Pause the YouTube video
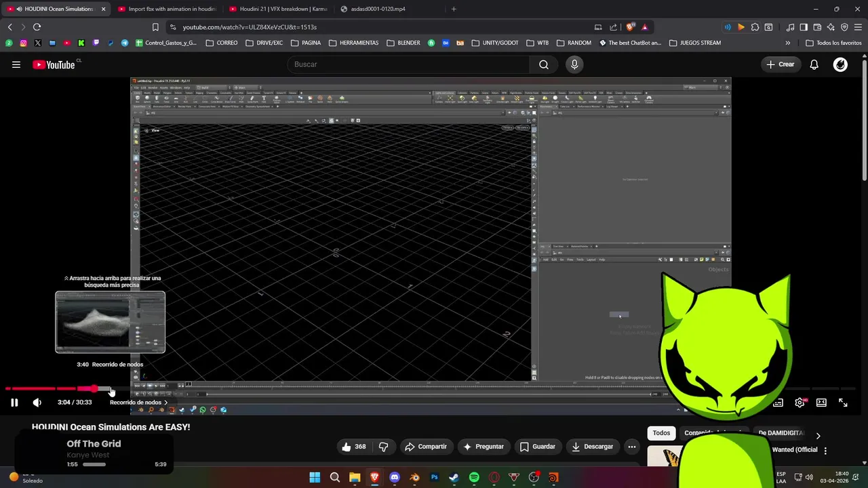The height and width of the screenshot is (488, 868). pyautogui.click(x=14, y=403)
